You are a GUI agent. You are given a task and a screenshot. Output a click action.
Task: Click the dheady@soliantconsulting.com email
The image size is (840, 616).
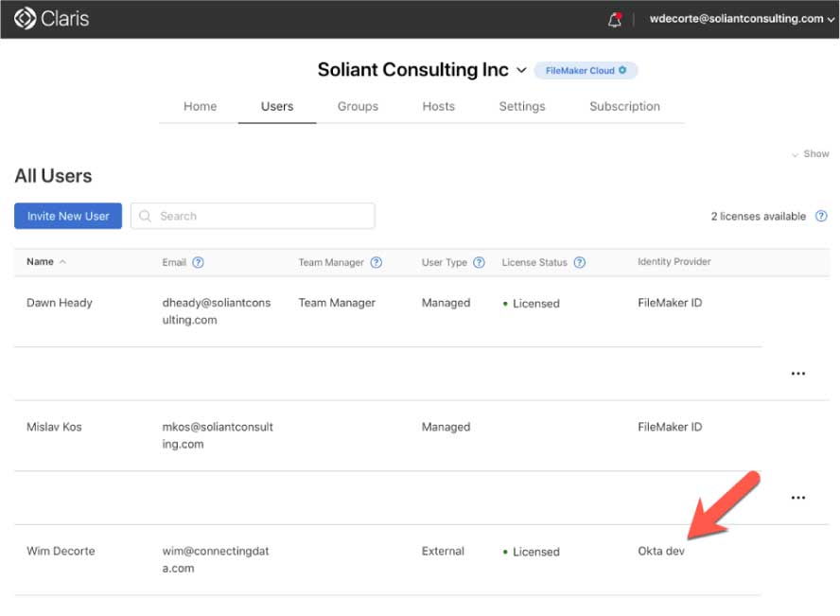point(217,311)
